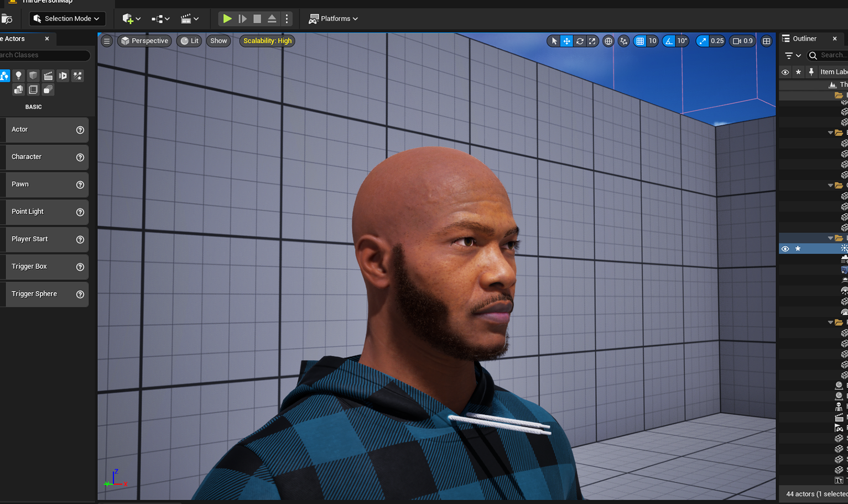Open the Selection Mode dropdown
Screen dimensions: 848x504
tap(67, 19)
